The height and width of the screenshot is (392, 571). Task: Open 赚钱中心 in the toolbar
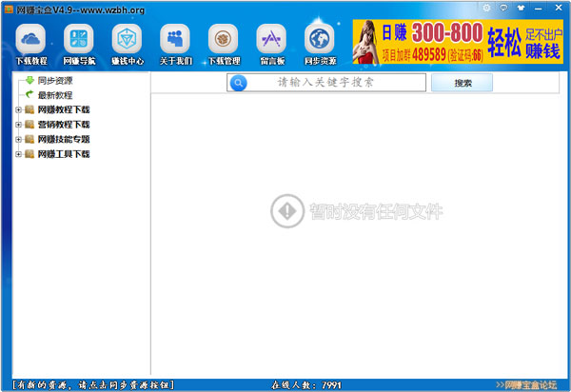[128, 44]
